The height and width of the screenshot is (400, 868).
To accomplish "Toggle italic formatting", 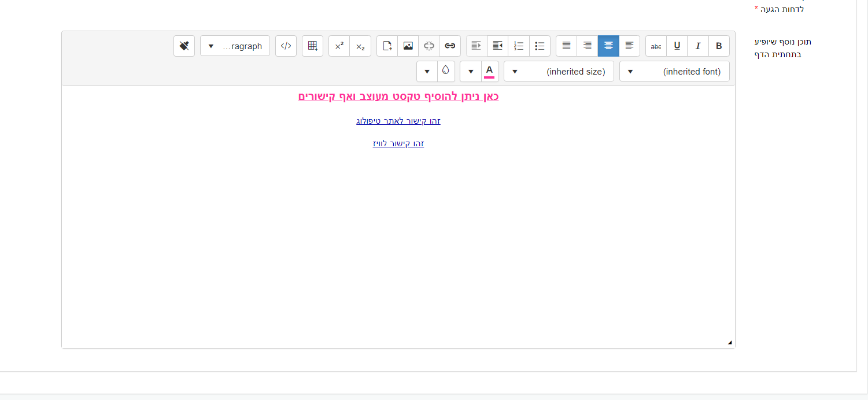I will point(698,46).
